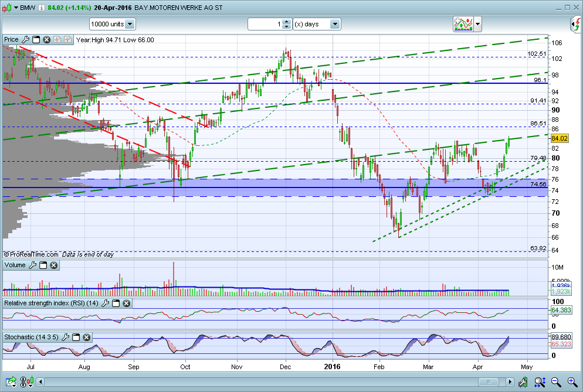Open the chart export/share icon

[x=11, y=381]
